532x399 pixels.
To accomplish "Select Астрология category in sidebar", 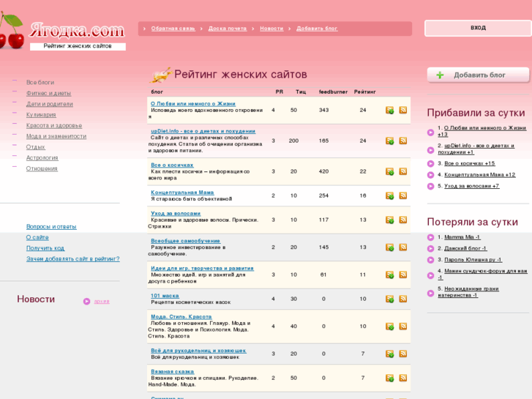I will click(x=42, y=158).
